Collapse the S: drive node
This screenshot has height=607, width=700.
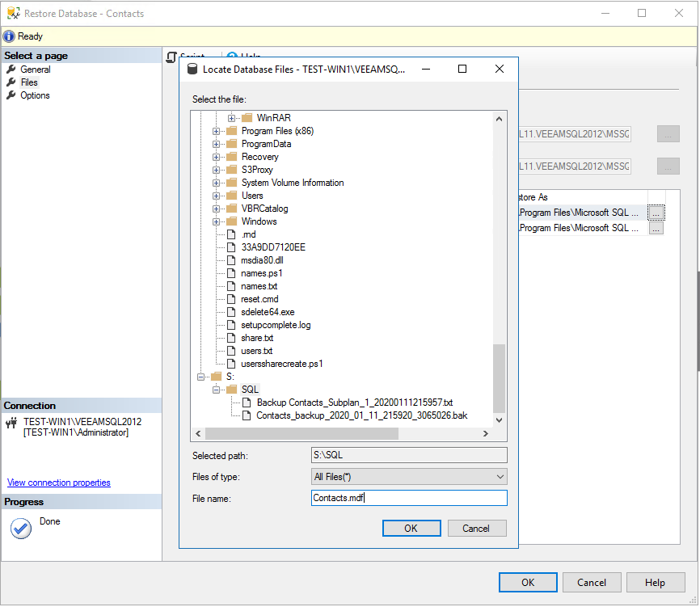(x=201, y=377)
